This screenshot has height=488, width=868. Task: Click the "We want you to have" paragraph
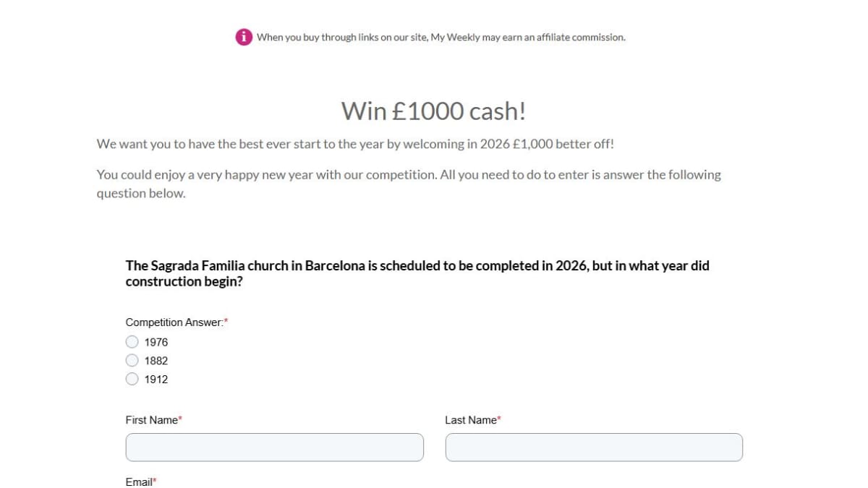355,144
